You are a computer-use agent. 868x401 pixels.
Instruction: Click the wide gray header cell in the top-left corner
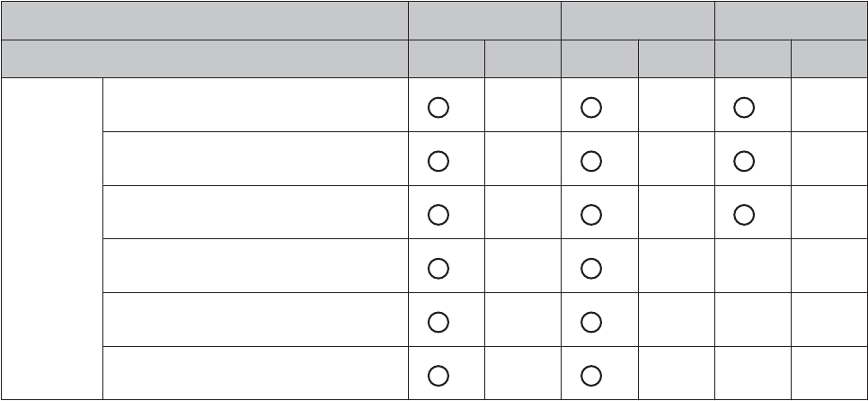click(x=204, y=19)
